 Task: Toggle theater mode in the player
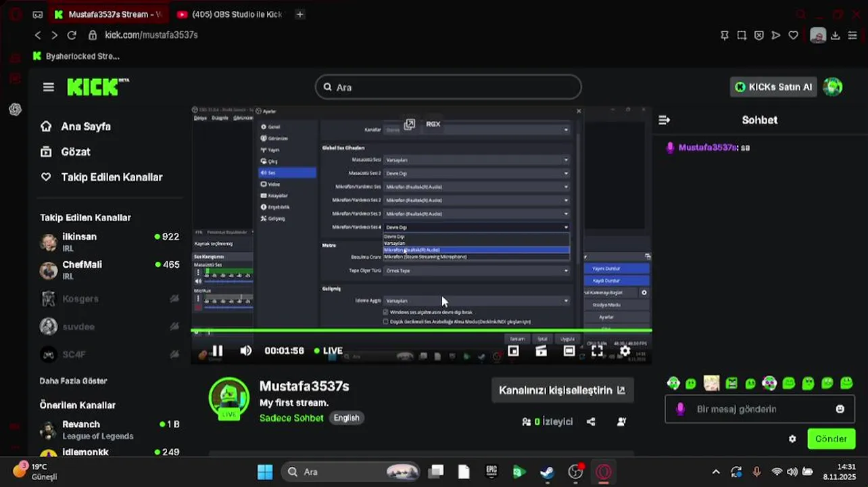tap(569, 350)
